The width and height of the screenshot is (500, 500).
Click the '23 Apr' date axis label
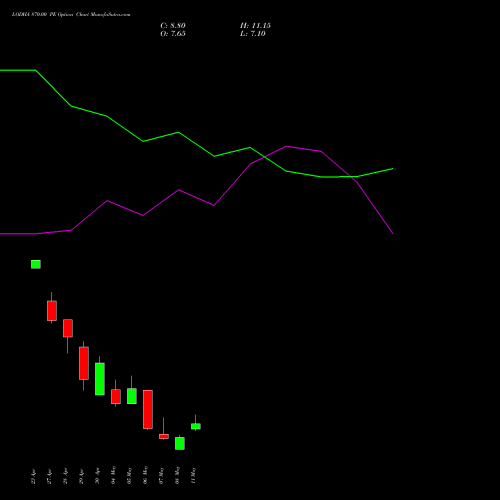[x=33, y=477]
